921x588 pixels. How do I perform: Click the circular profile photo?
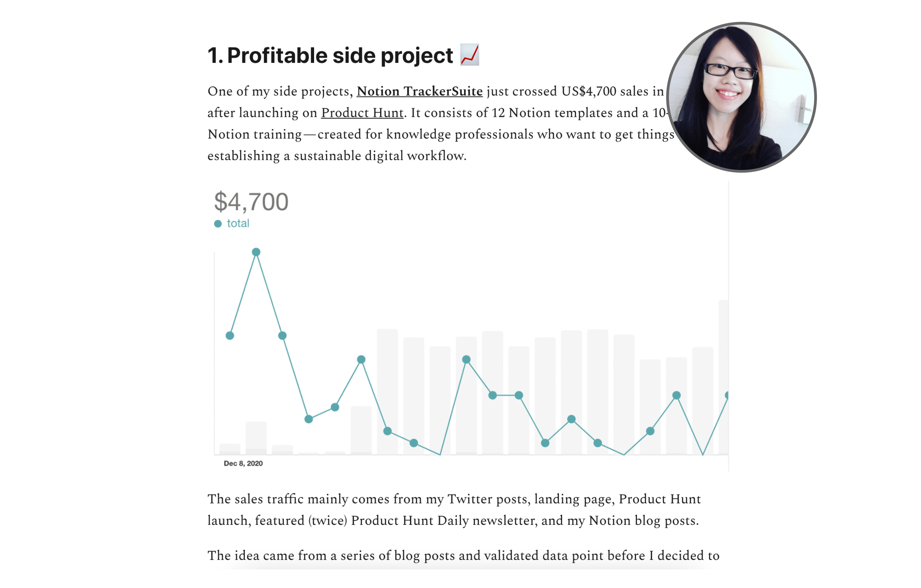click(x=741, y=97)
